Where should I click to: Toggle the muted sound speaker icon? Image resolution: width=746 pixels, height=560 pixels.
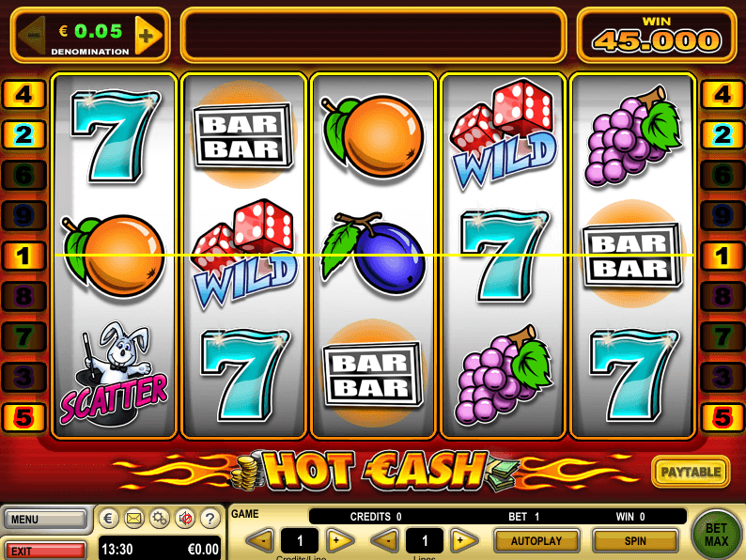185,518
